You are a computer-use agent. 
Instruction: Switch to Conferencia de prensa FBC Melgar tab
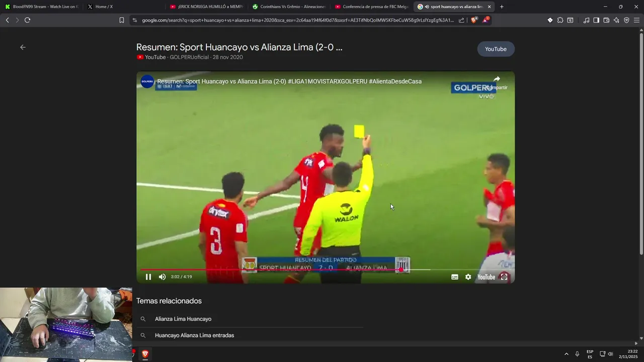pyautogui.click(x=371, y=7)
